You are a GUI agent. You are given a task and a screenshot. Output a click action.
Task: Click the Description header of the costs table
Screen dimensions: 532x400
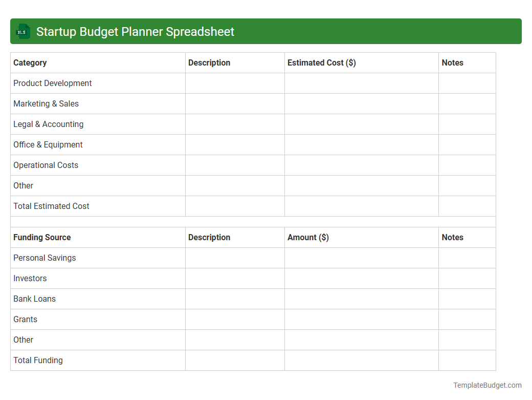(209, 62)
